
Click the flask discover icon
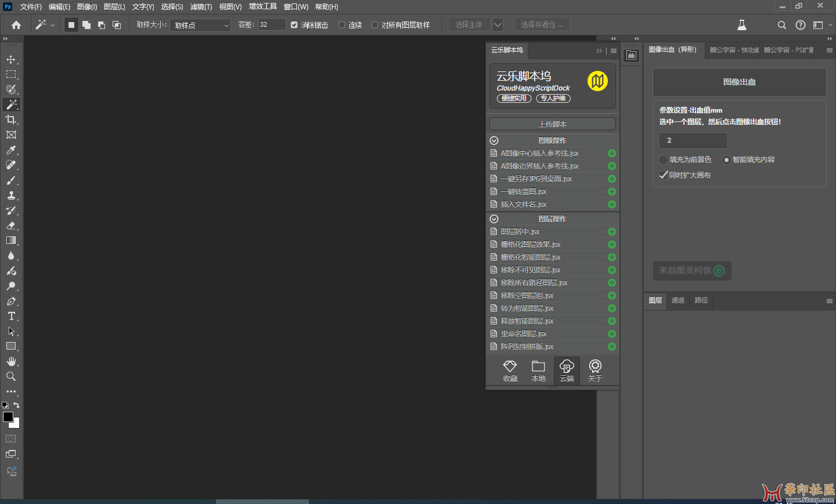coord(742,25)
